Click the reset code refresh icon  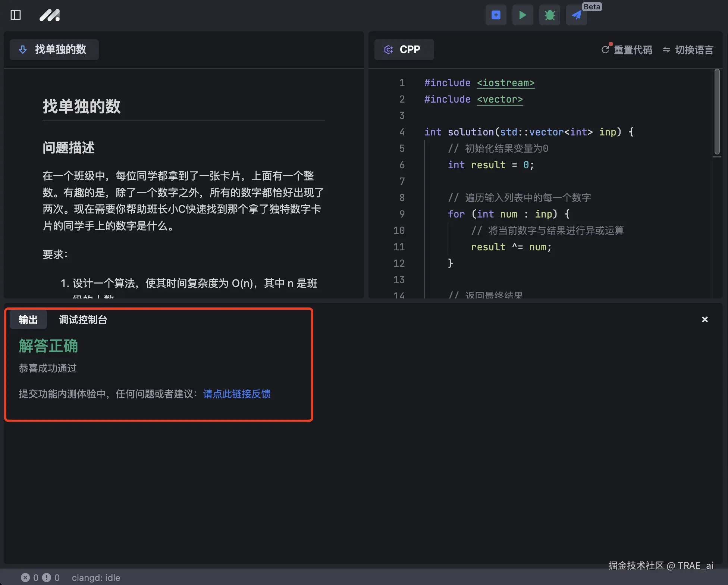[605, 50]
